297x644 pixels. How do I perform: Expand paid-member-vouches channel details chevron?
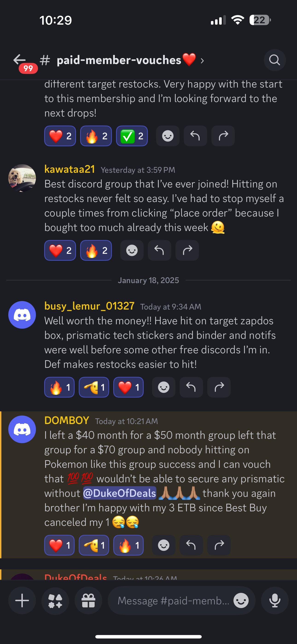point(202,61)
